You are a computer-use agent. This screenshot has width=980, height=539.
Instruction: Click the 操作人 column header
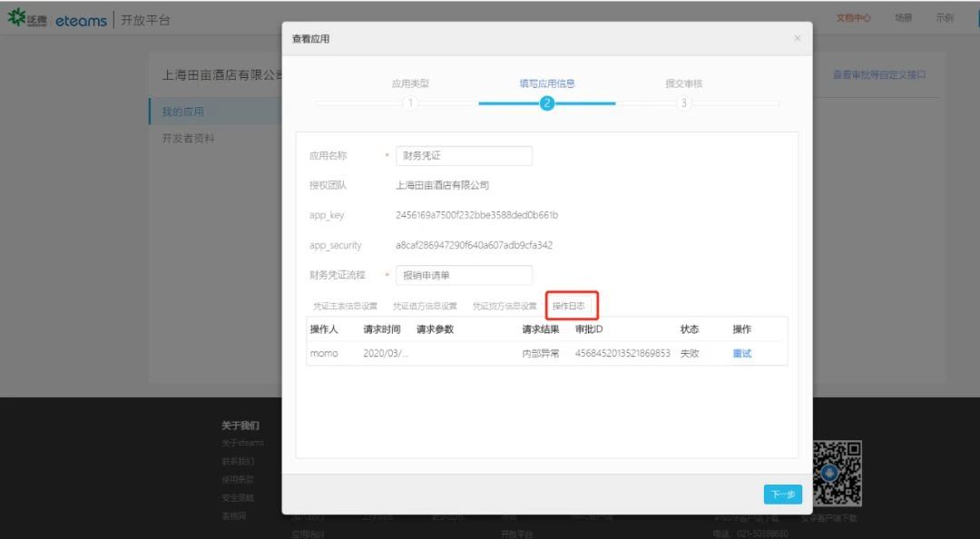(324, 328)
